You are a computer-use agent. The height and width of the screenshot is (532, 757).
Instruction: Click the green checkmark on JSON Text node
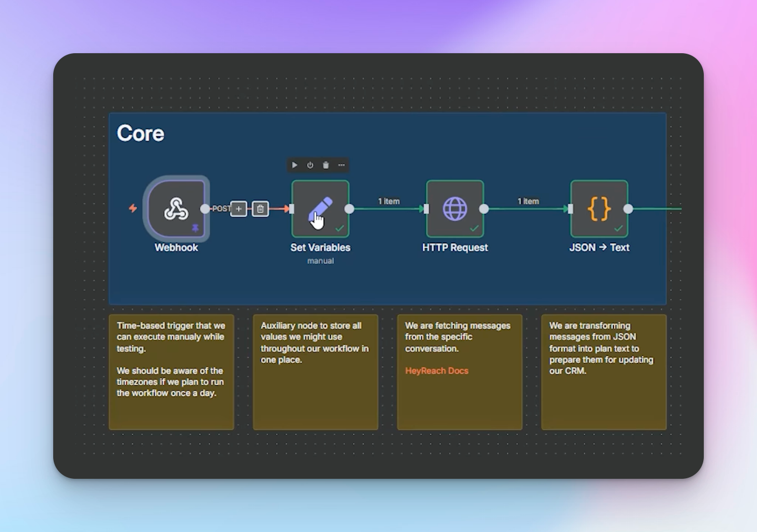coord(618,228)
